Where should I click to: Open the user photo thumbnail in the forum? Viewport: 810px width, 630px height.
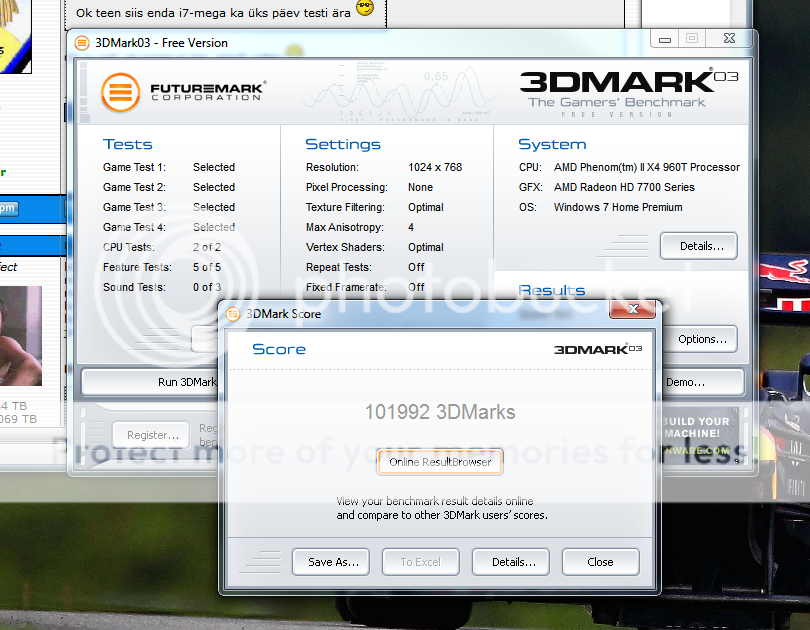pyautogui.click(x=20, y=336)
